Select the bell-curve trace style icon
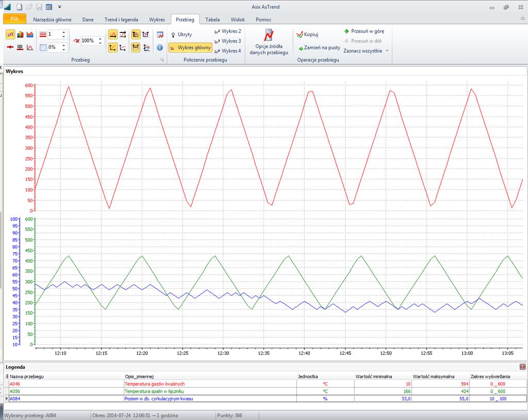The height and width of the screenshot is (420, 528). pyautogui.click(x=30, y=47)
